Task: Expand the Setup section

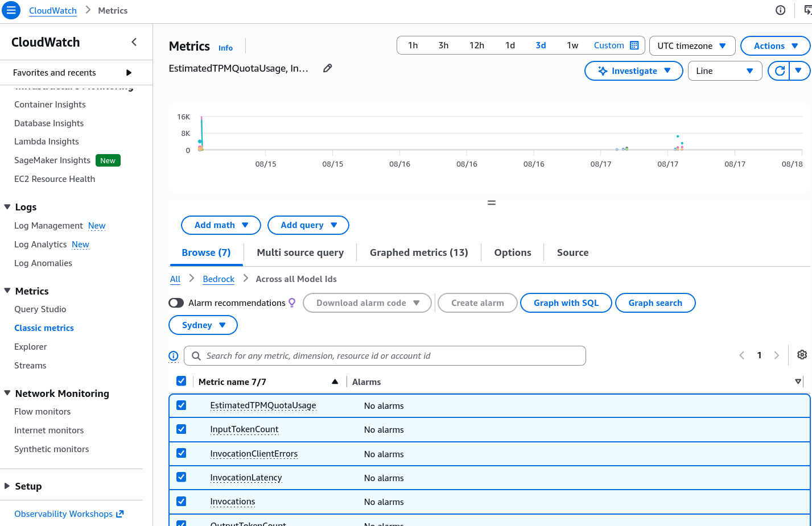Action: [x=7, y=486]
